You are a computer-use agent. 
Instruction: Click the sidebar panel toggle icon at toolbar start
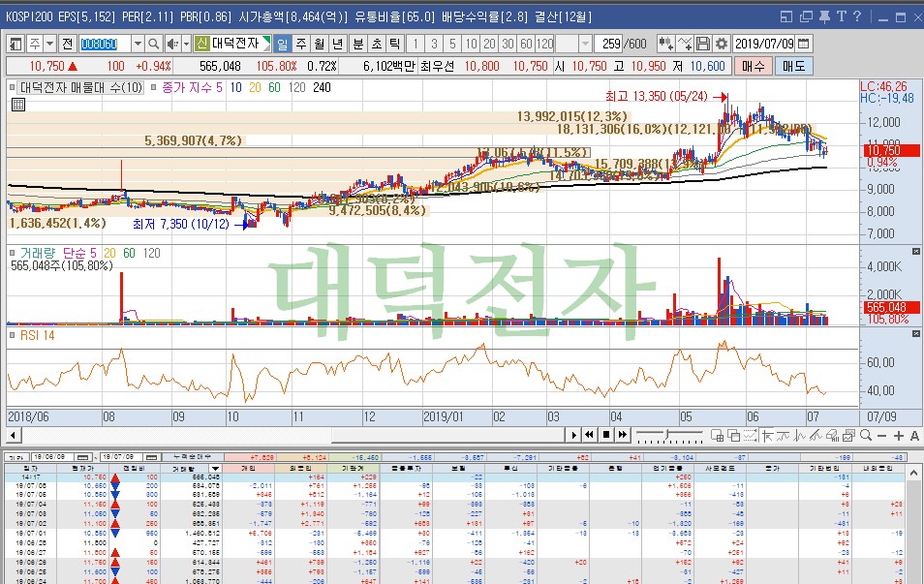click(15, 44)
